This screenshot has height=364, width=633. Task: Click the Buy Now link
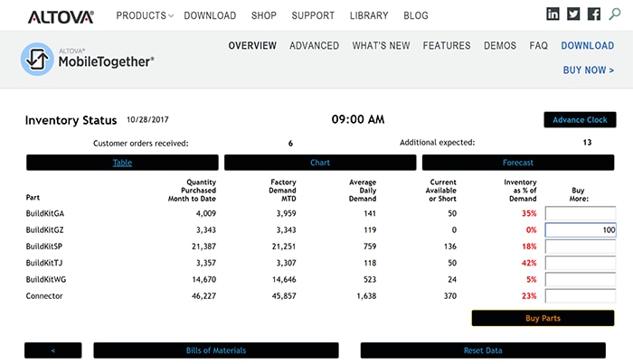[x=588, y=70]
